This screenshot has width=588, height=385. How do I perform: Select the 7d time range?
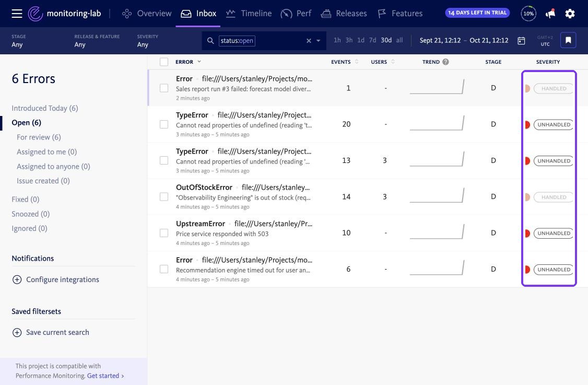pyautogui.click(x=372, y=40)
